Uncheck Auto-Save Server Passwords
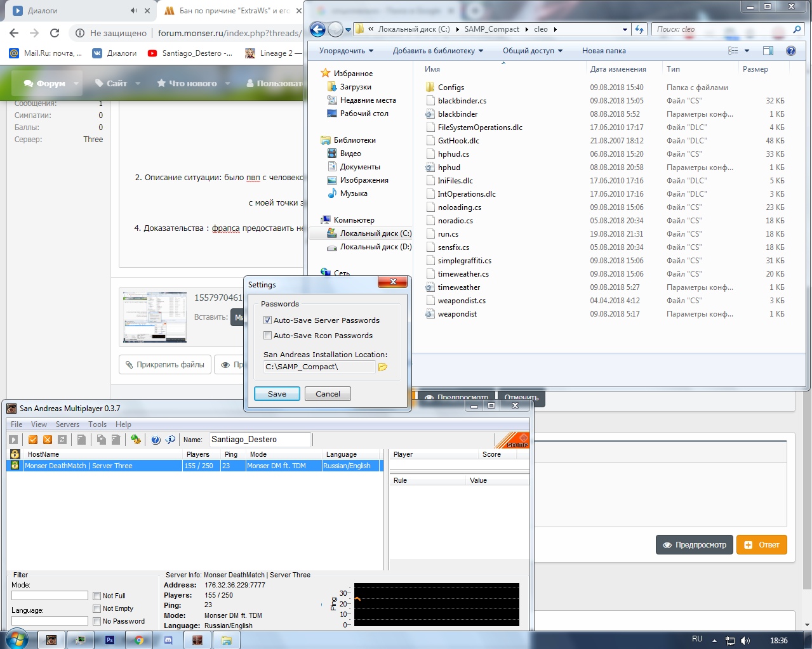Image resolution: width=812 pixels, height=649 pixels. pyautogui.click(x=268, y=320)
